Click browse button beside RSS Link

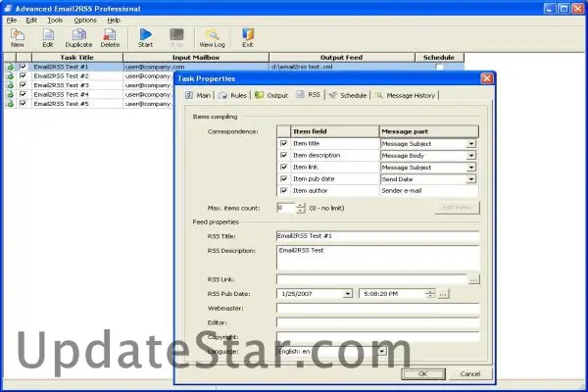point(474,279)
